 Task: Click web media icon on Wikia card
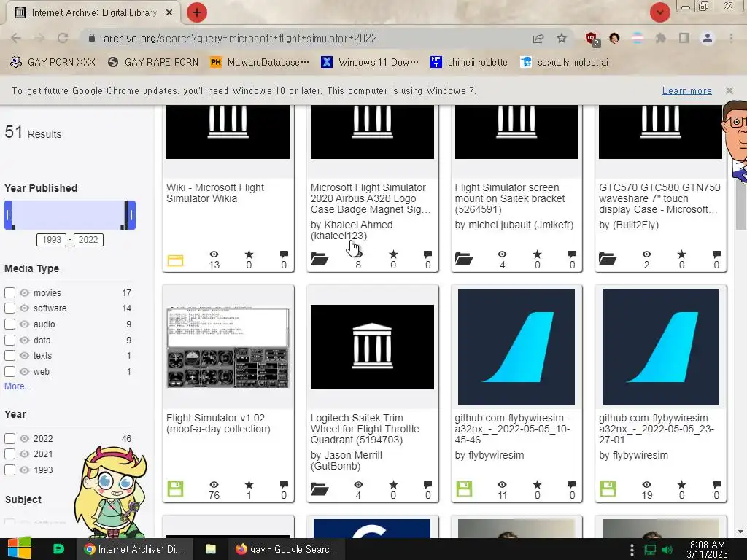click(175, 260)
